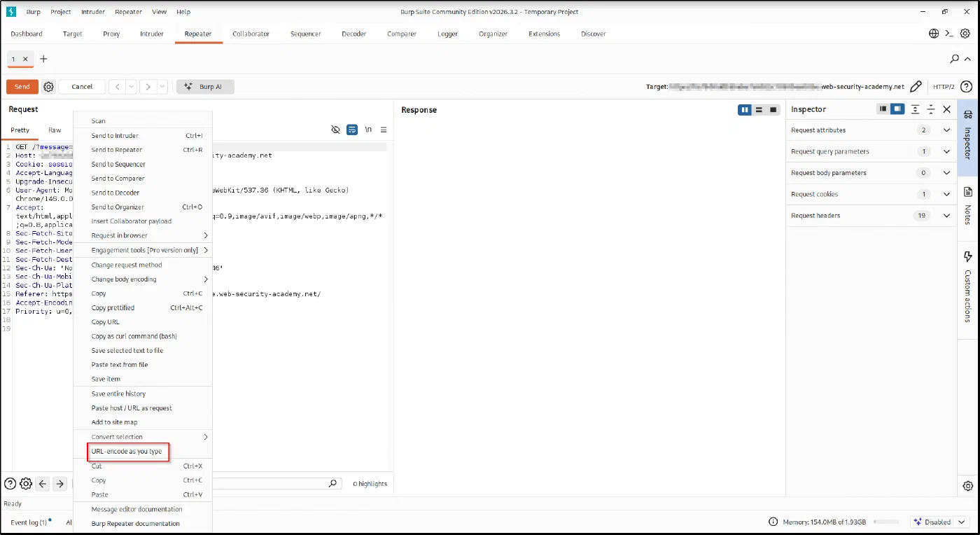Click the orange Send button
This screenshot has width=980, height=535.
pos(22,87)
